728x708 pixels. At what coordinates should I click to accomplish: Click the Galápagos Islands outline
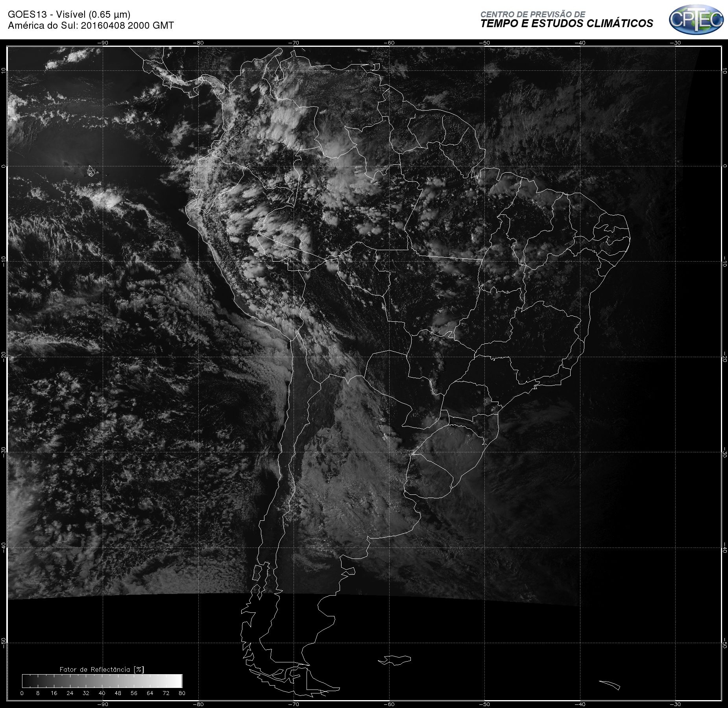point(91,171)
